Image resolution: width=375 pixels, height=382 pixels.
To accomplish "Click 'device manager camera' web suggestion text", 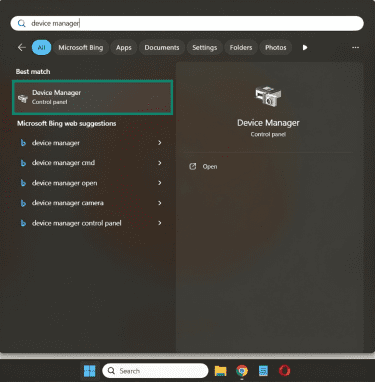I will (x=68, y=203).
